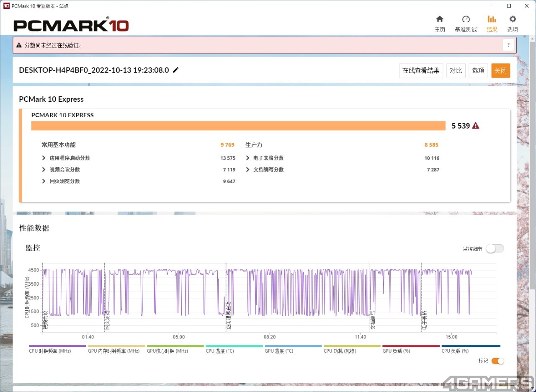This screenshot has width=536, height=392.
Task: Click 常用基本功能 score 9 769
Action: [x=228, y=145]
